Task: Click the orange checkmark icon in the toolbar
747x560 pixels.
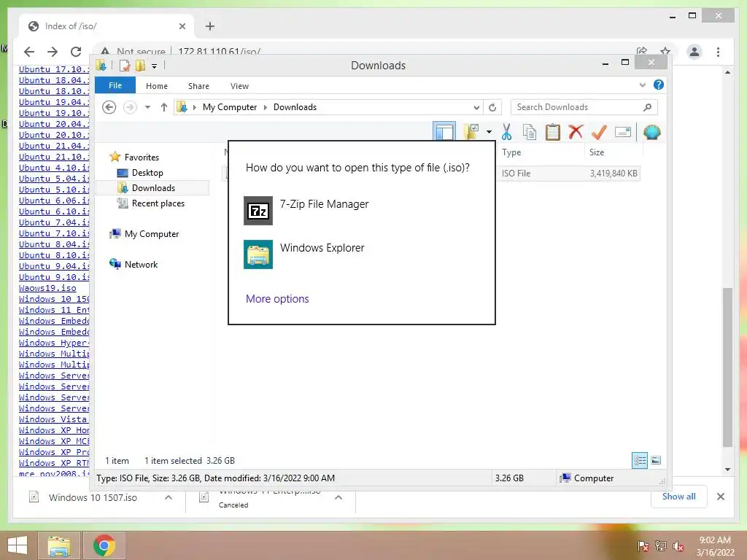Action: 599,132
